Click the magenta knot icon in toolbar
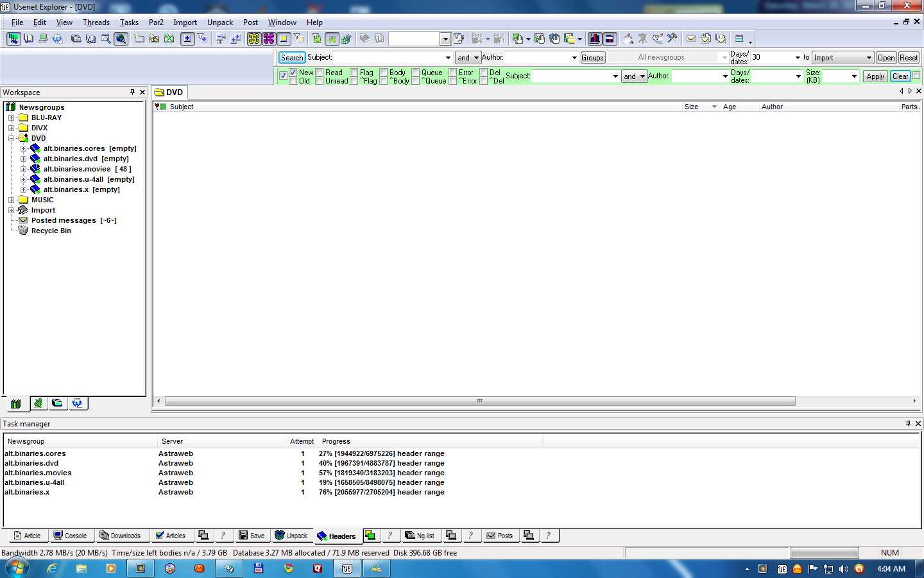Image resolution: width=924 pixels, height=578 pixels. pyautogui.click(x=269, y=39)
